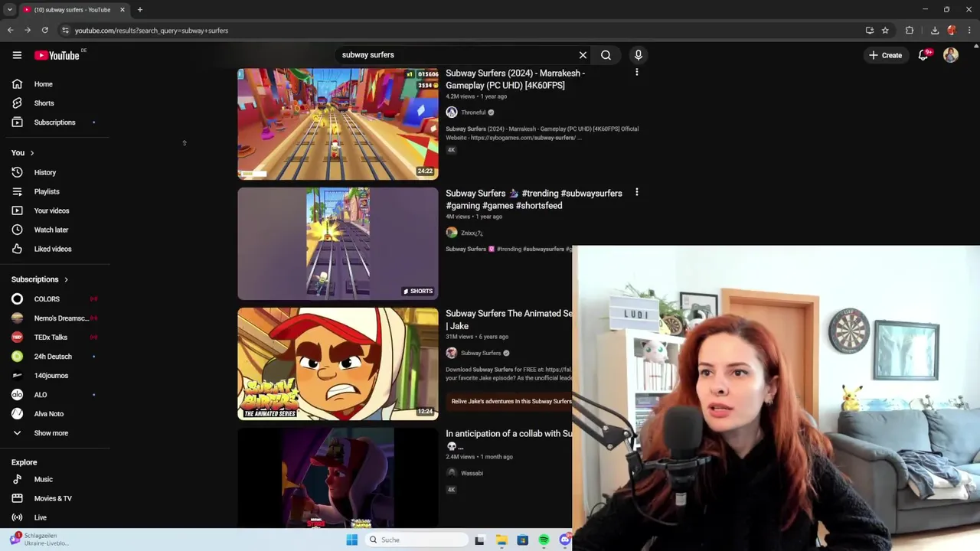Click the Create button
980x551 pixels.
point(885,55)
